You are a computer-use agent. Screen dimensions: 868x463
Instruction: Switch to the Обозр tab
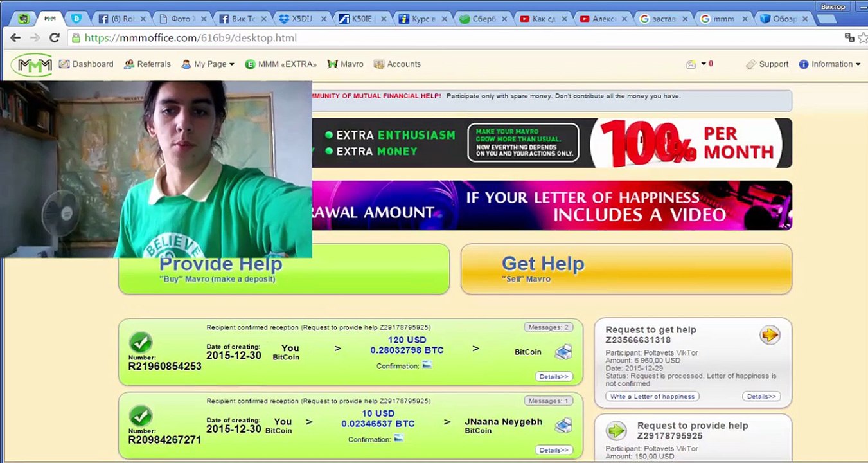[783, 19]
